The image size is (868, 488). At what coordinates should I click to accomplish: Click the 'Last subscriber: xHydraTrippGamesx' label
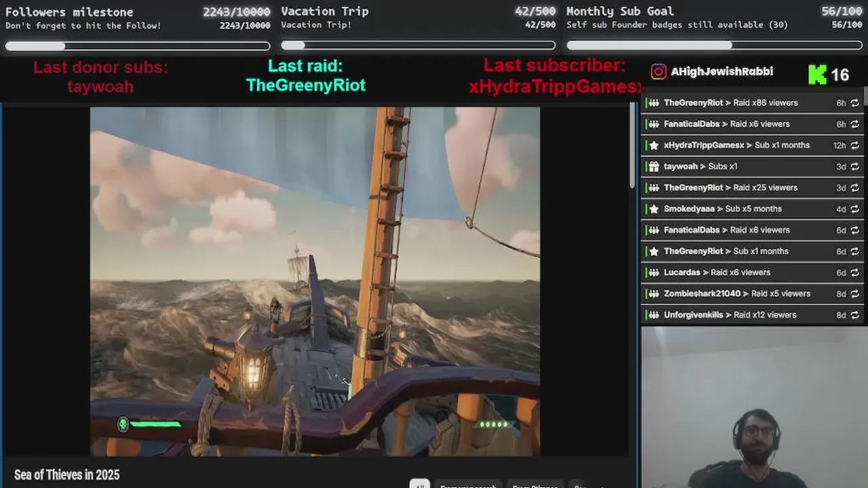(555, 76)
